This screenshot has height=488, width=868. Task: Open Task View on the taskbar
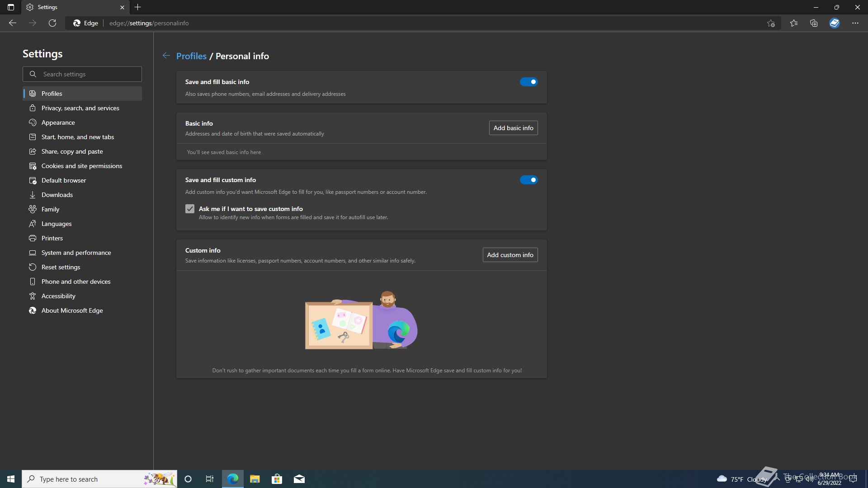(x=210, y=479)
